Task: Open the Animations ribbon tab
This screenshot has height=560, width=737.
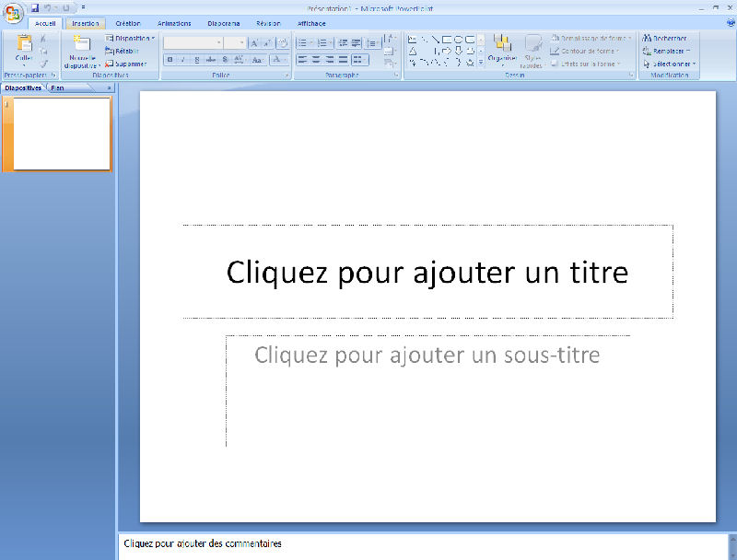Action: (x=174, y=23)
